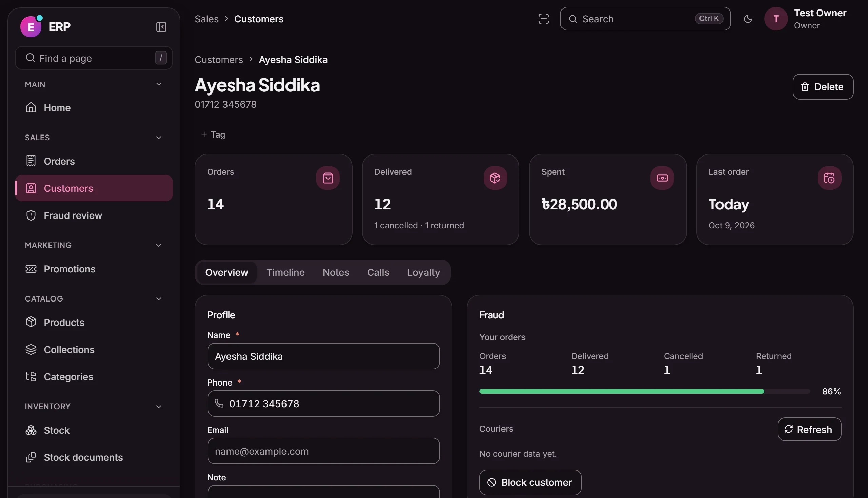Open the Loyalty tab

pos(423,272)
